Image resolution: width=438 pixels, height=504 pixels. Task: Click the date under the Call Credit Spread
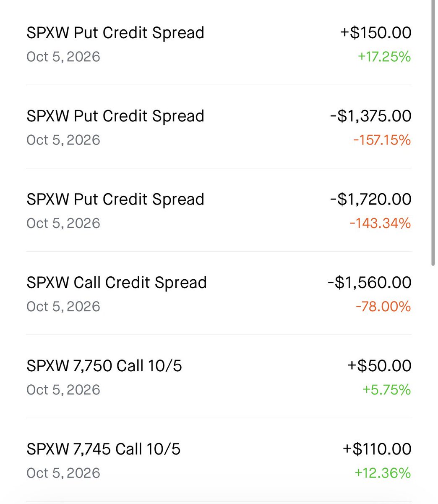pos(63,306)
